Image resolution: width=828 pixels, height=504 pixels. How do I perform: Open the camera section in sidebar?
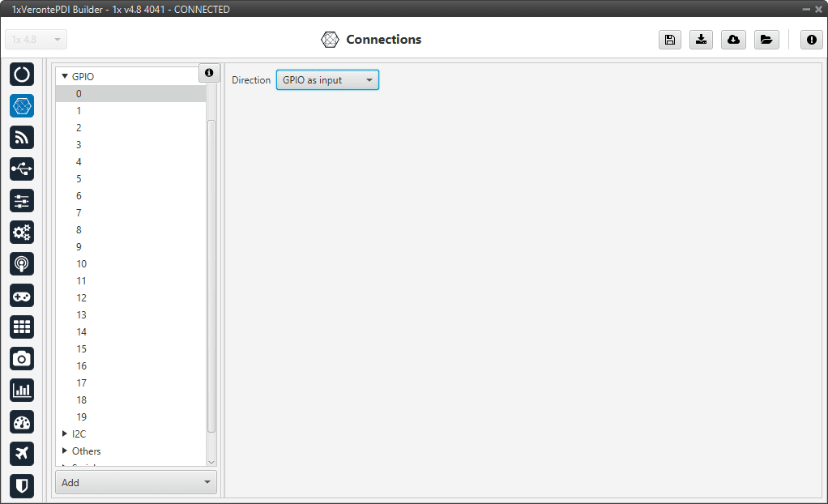(x=22, y=358)
